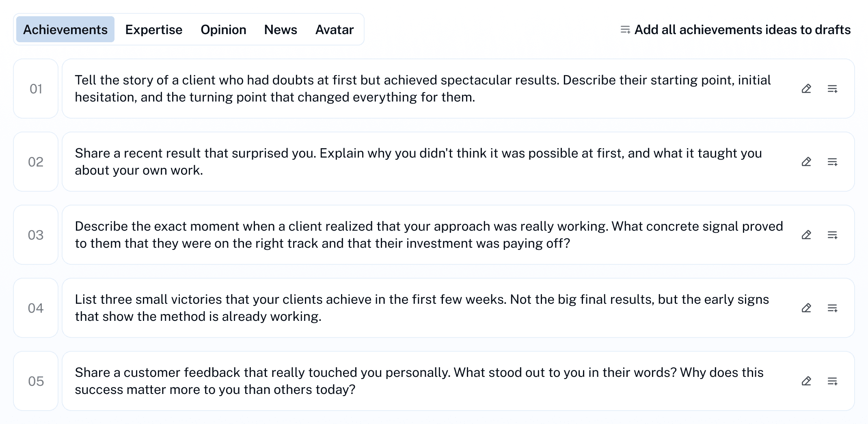Go to the Avatar tab
This screenshot has width=868, height=424.
[x=335, y=30]
